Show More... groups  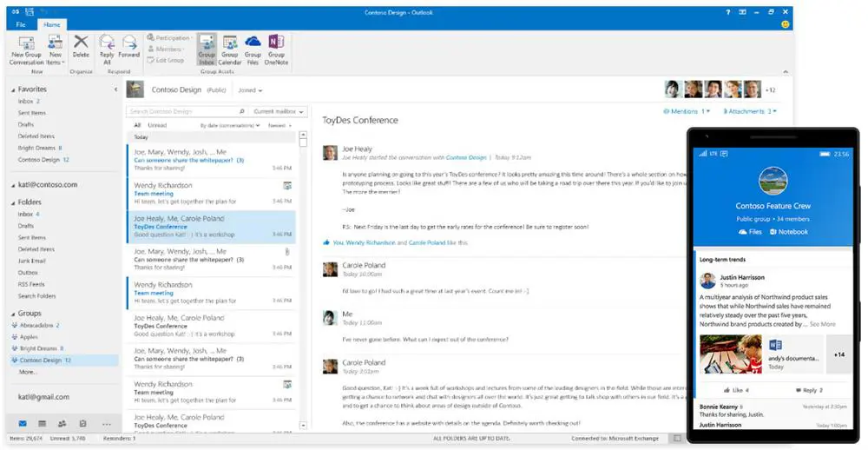29,372
